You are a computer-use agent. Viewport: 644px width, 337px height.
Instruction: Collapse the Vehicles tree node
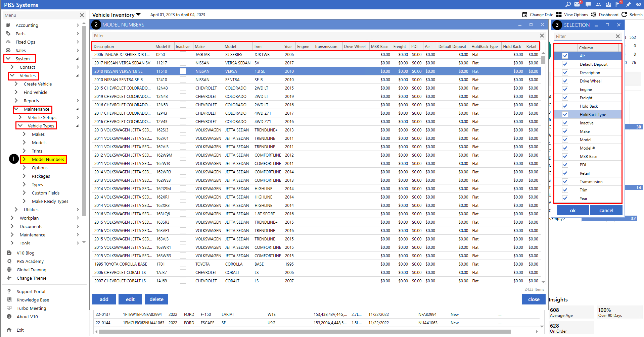(12, 75)
